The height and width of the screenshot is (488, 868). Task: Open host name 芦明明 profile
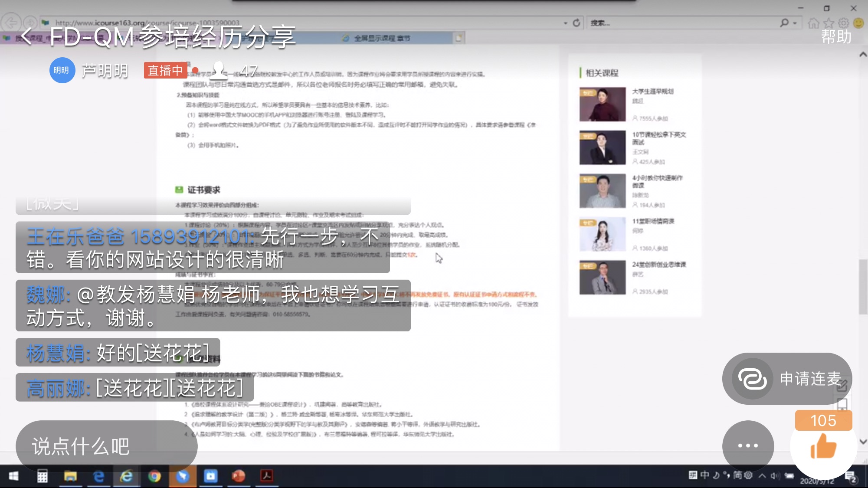[105, 71]
